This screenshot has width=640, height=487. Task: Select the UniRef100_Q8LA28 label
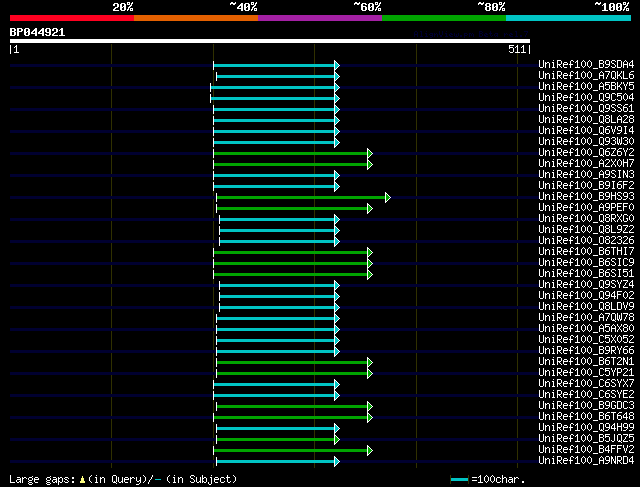click(x=586, y=120)
